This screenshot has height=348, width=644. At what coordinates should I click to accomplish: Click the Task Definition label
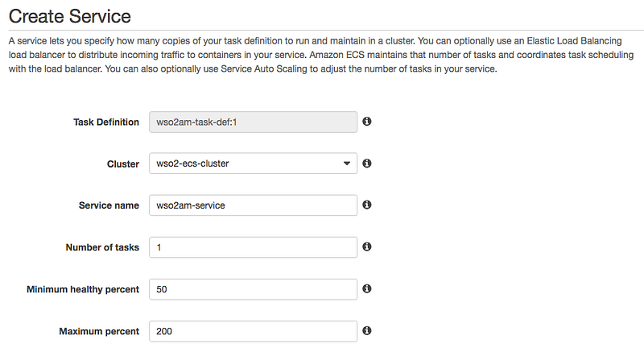(x=106, y=122)
